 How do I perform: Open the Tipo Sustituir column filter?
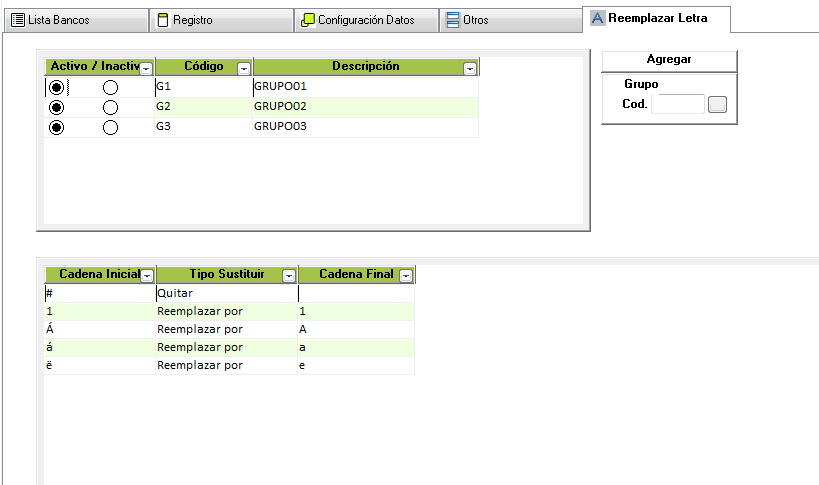click(288, 275)
